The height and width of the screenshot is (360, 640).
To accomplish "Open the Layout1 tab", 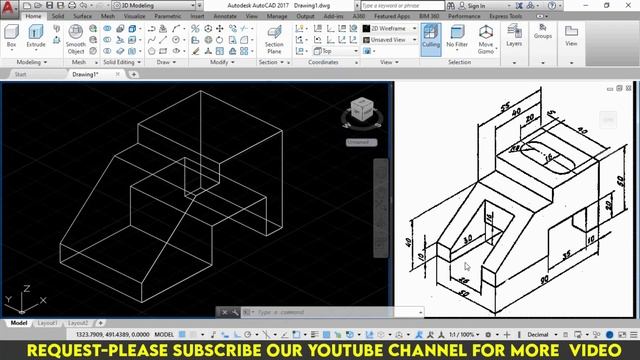I will click(47, 323).
